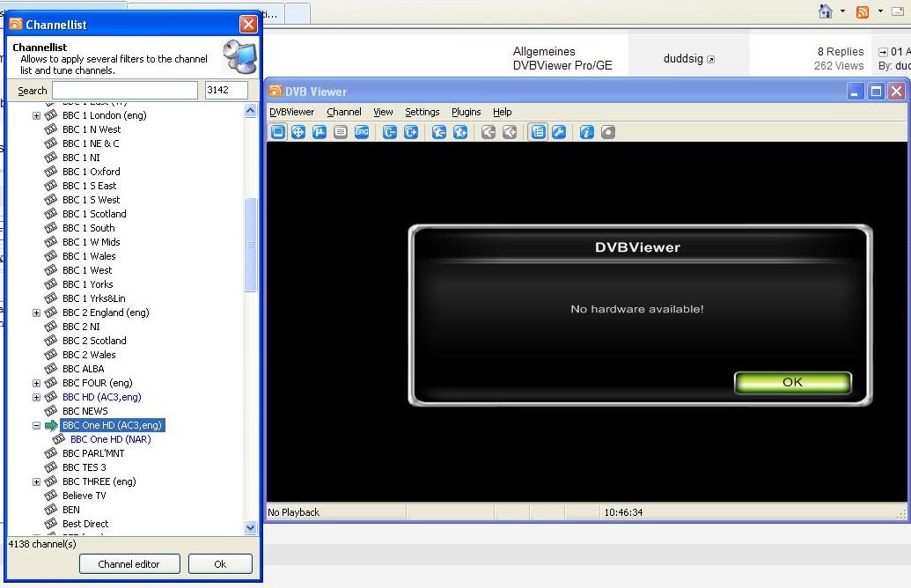Select Believe TV channel

[84, 496]
